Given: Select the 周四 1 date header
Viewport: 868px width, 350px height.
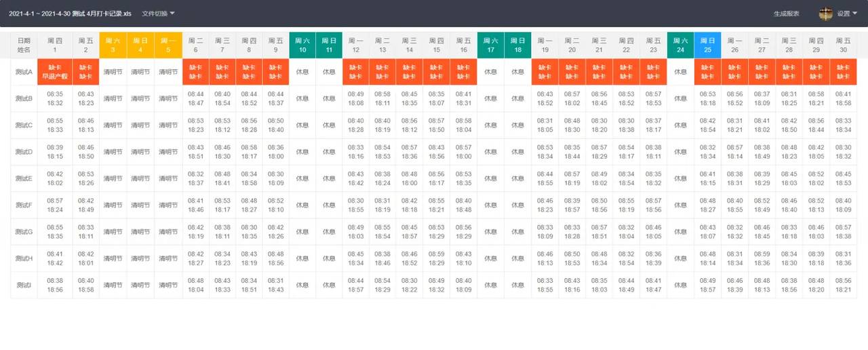Looking at the screenshot, I should 55,45.
